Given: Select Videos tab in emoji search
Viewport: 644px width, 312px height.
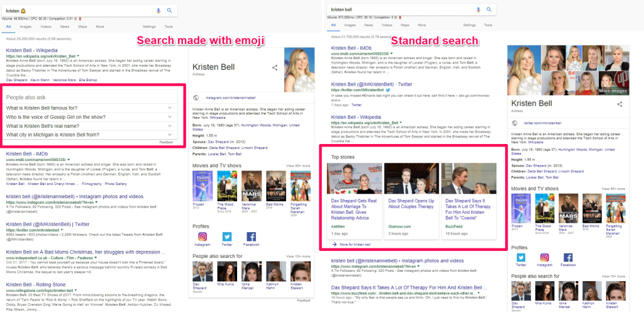Looking at the screenshot, I should point(45,26).
